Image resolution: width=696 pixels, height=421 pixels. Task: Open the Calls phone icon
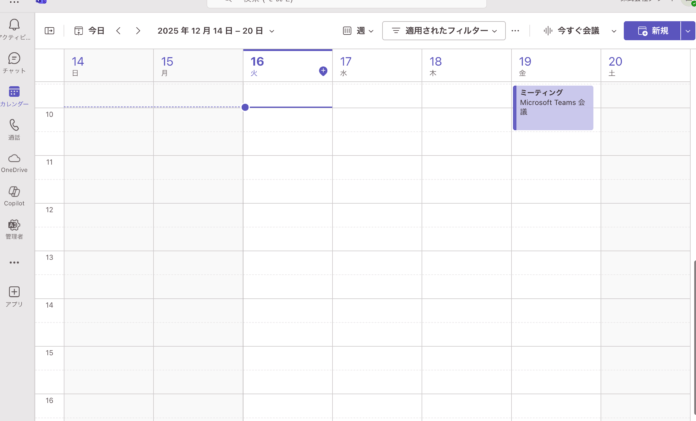coord(14,127)
